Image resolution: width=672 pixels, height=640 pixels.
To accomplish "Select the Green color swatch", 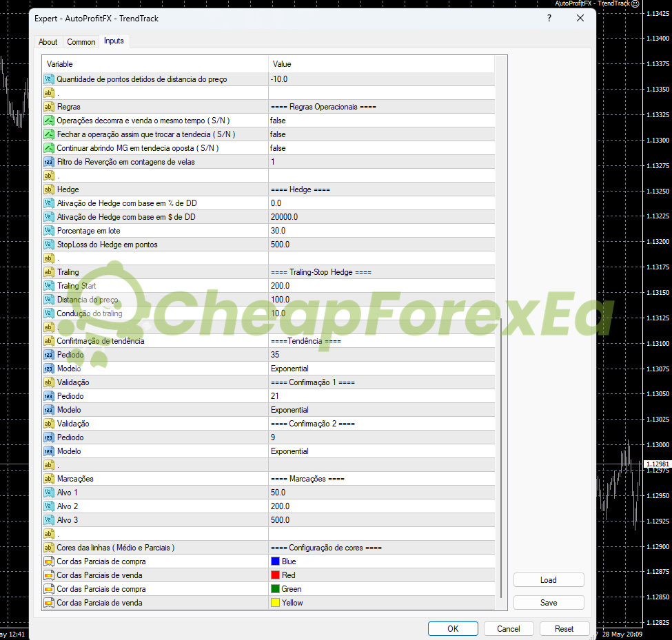I will 276,588.
